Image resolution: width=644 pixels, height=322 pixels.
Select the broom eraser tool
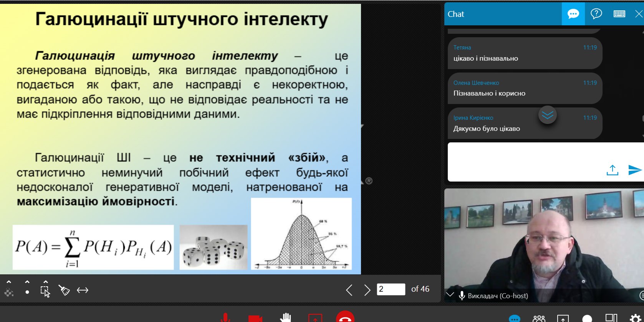(x=64, y=290)
